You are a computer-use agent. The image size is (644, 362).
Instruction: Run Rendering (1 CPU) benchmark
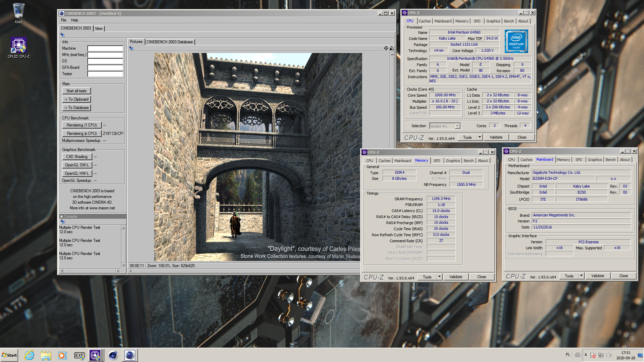(x=82, y=125)
